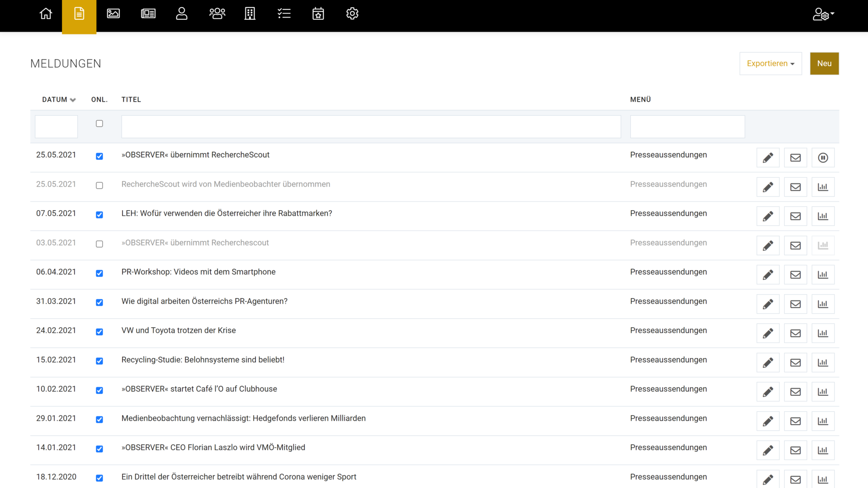Open the groups section icon
Image resolution: width=868 pixels, height=488 pixels.
click(x=217, y=14)
